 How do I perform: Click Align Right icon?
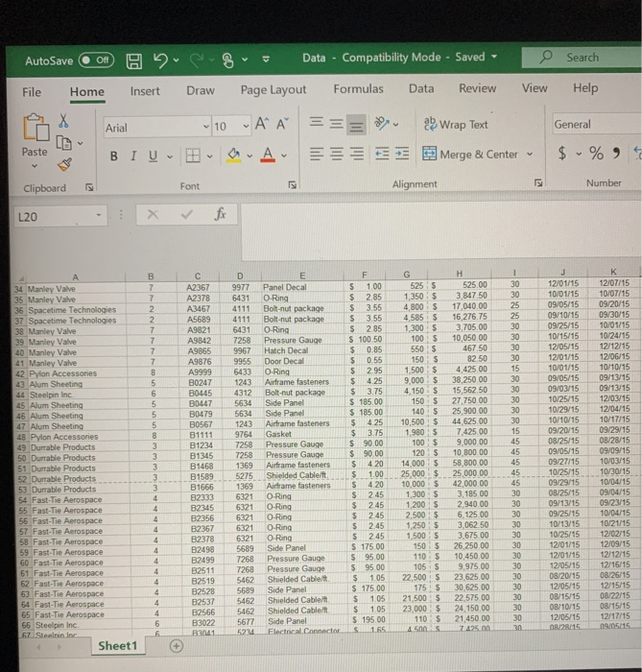tap(357, 154)
